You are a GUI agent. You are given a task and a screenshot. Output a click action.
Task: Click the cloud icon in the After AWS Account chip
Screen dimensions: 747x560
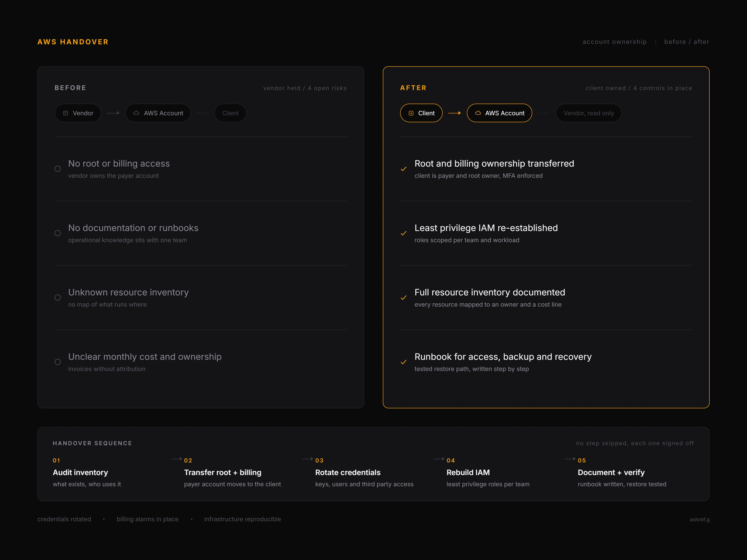478,113
